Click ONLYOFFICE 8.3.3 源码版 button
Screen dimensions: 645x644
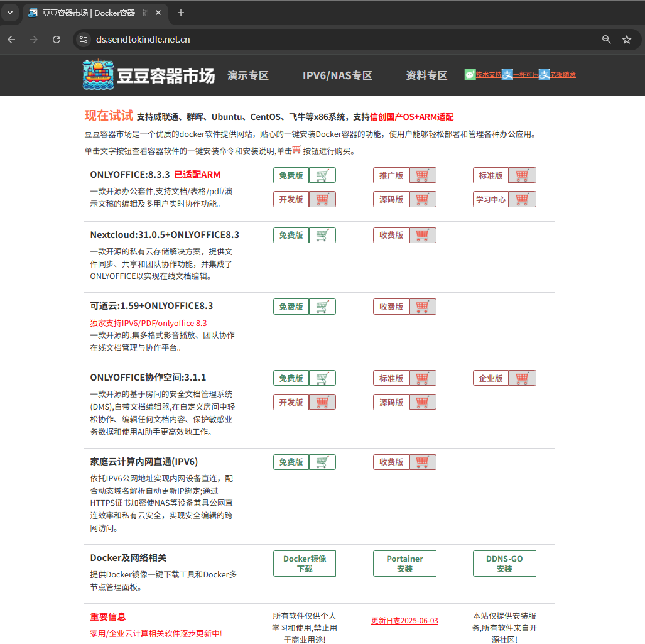coord(391,199)
